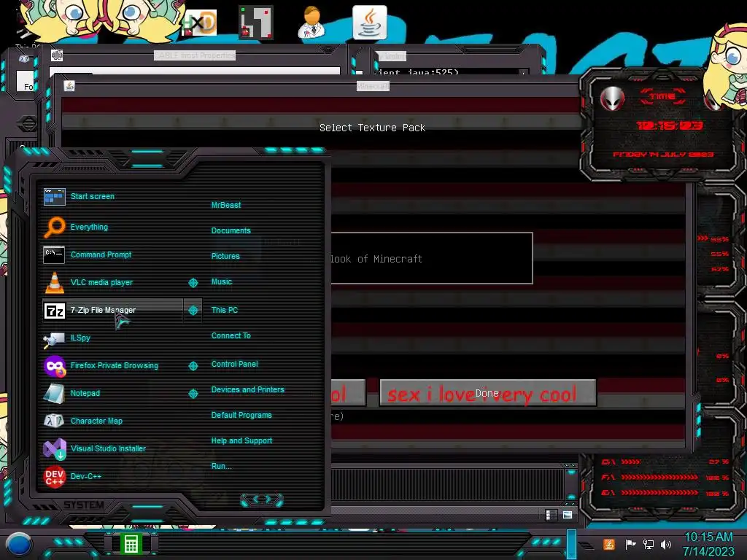
Task: Click Alienware head icon on clock widget
Action: click(612, 98)
